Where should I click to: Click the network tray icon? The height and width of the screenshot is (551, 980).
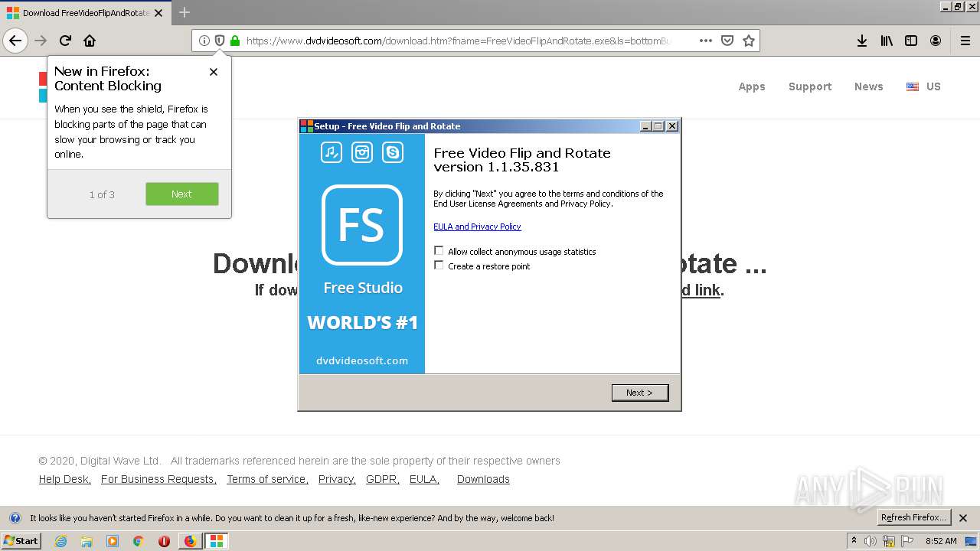tap(888, 541)
